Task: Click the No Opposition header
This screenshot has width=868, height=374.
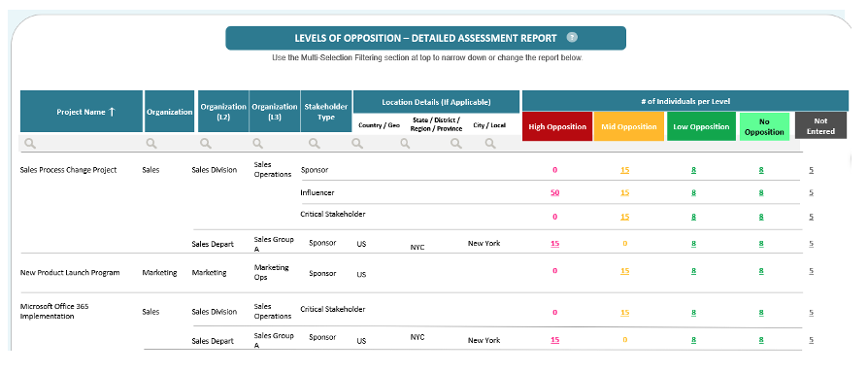Action: pyautogui.click(x=764, y=126)
